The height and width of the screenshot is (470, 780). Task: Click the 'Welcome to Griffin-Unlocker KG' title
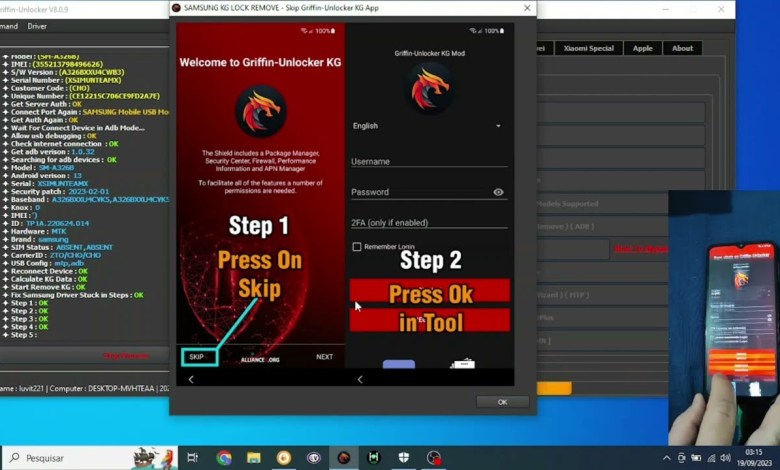click(x=260, y=63)
